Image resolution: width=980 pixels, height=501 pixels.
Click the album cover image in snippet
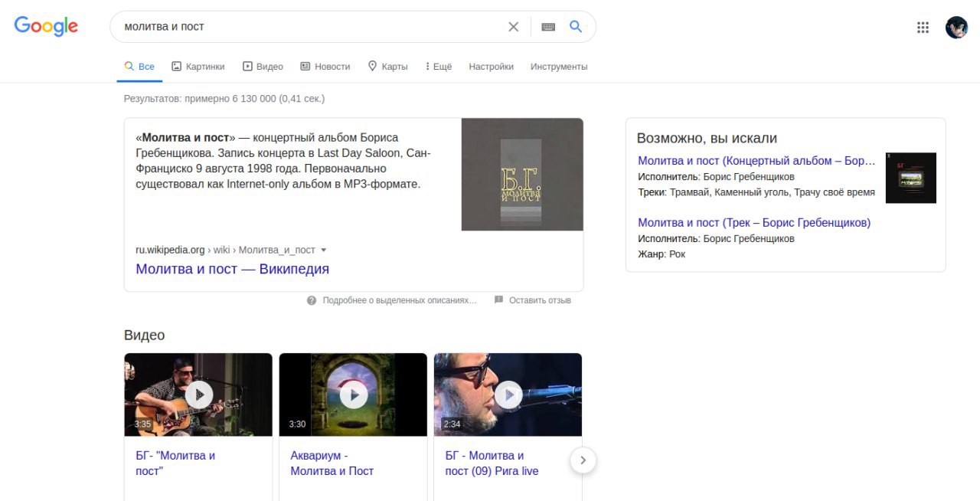coord(522,174)
